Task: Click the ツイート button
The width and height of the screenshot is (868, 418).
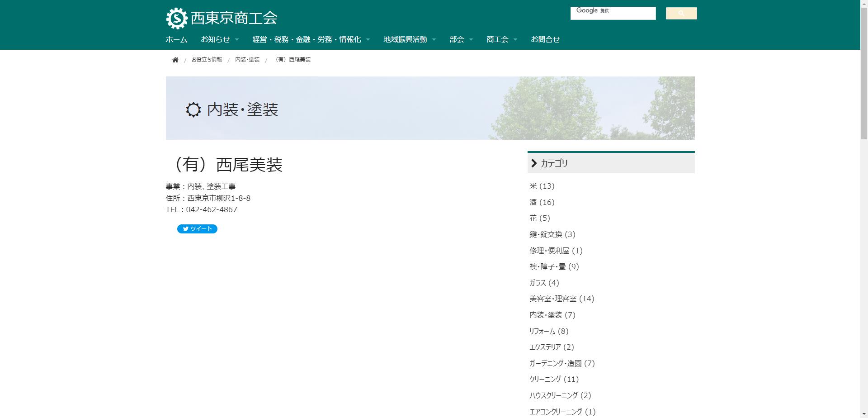Action: coord(197,229)
